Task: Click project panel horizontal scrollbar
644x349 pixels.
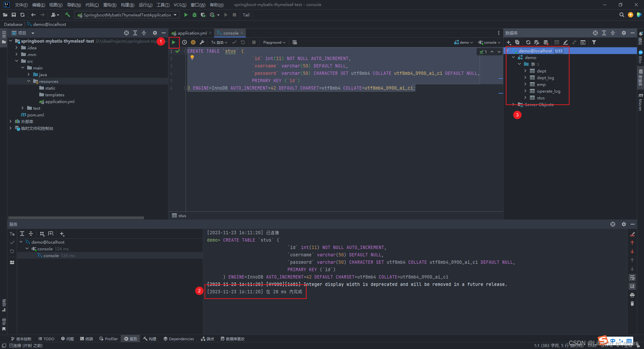Action: [76, 218]
